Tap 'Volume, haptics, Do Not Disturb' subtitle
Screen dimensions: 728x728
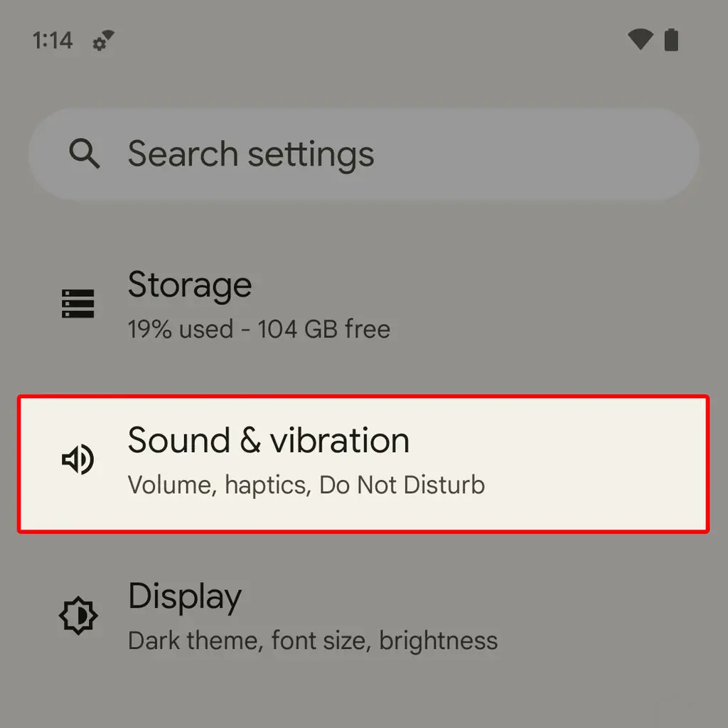[x=306, y=485]
